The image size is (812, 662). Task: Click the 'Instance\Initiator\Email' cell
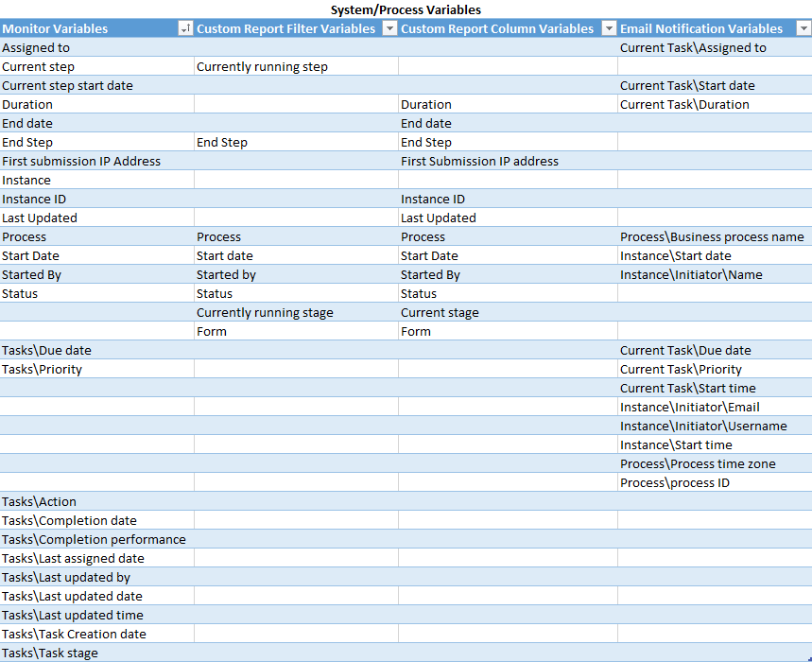coord(715,407)
